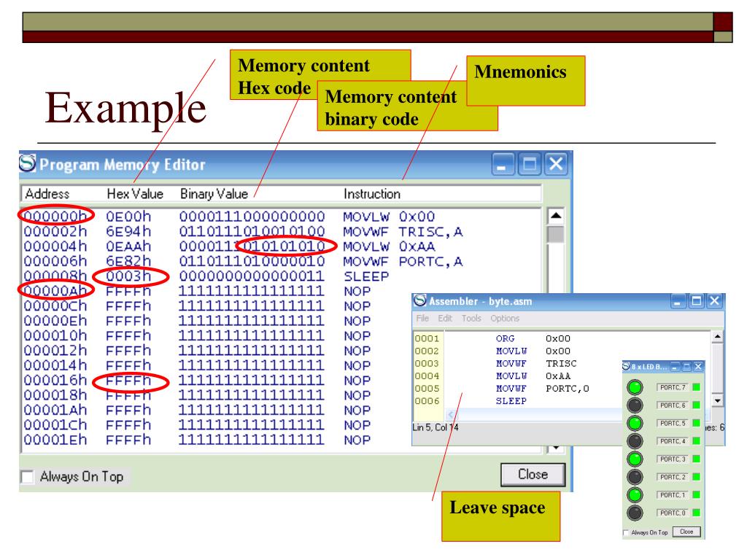
Task: Open the PORTC, 5 pin selector field
Action: pos(672,423)
